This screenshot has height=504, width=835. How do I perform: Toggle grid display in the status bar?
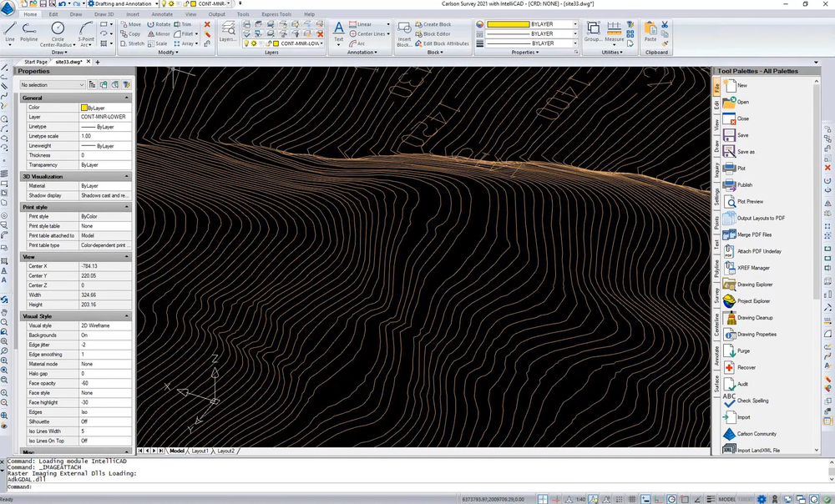(x=630, y=496)
